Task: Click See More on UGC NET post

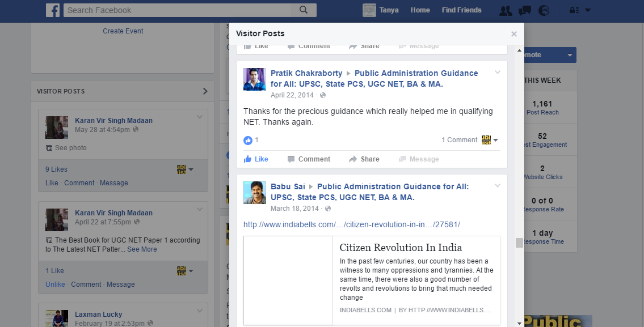Action: pyautogui.click(x=142, y=249)
